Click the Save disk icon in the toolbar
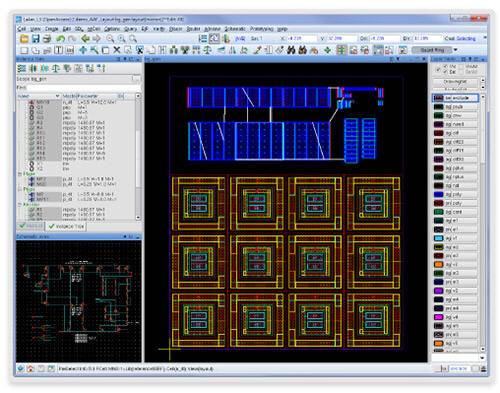 pyautogui.click(x=36, y=39)
